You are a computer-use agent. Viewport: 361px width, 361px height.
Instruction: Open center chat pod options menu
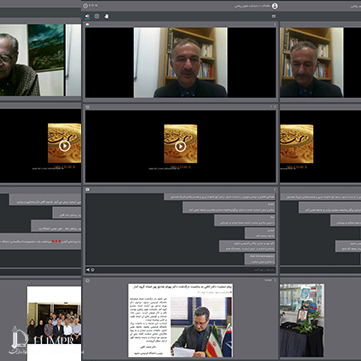point(275,189)
